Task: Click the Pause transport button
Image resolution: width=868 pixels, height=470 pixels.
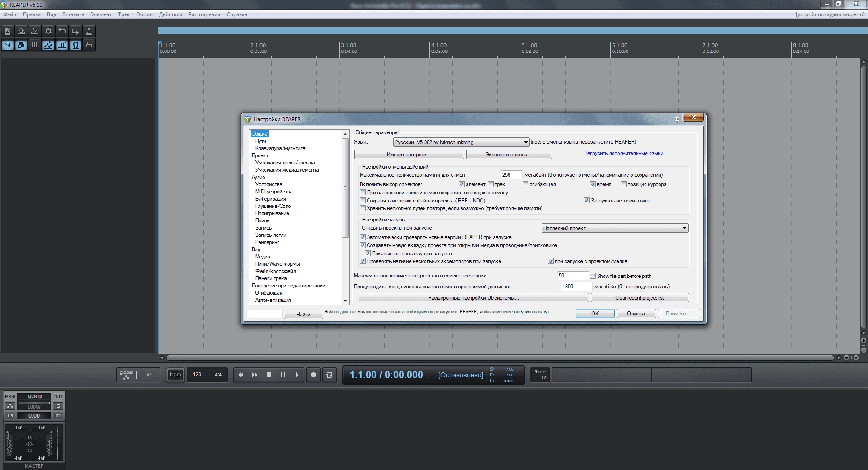Action: (x=283, y=375)
